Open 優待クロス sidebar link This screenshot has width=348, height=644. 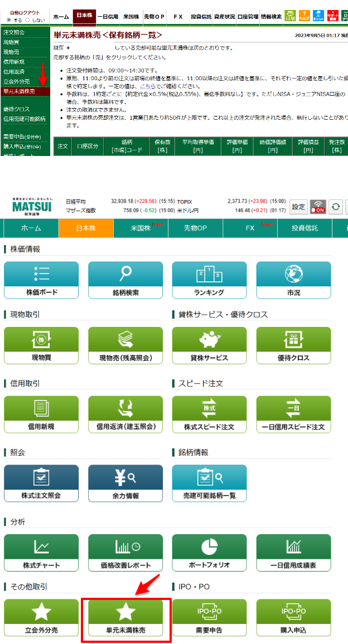coord(17,109)
